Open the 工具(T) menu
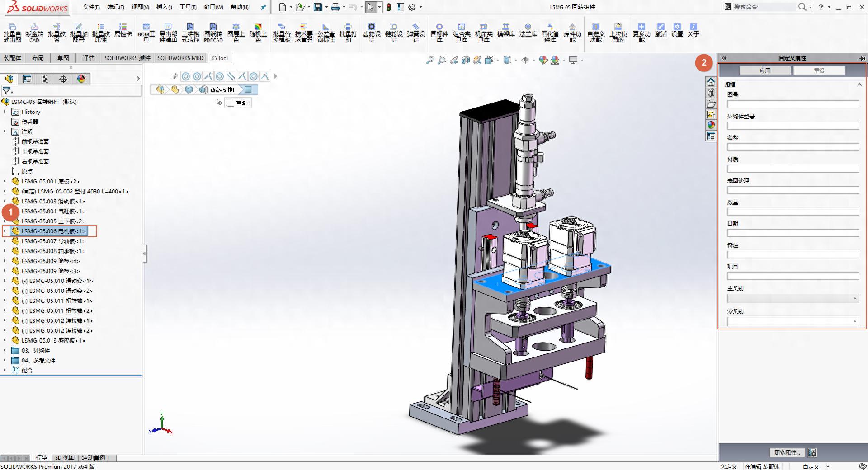 (188, 7)
